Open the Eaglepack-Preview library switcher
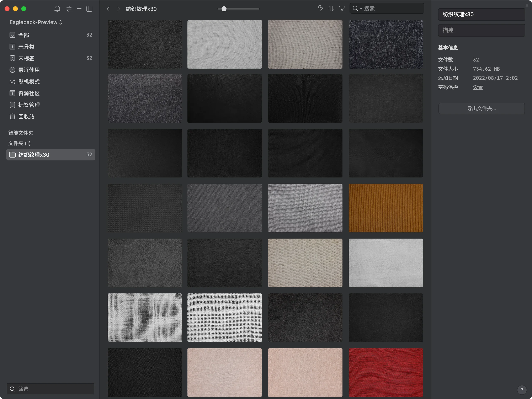 click(x=36, y=22)
